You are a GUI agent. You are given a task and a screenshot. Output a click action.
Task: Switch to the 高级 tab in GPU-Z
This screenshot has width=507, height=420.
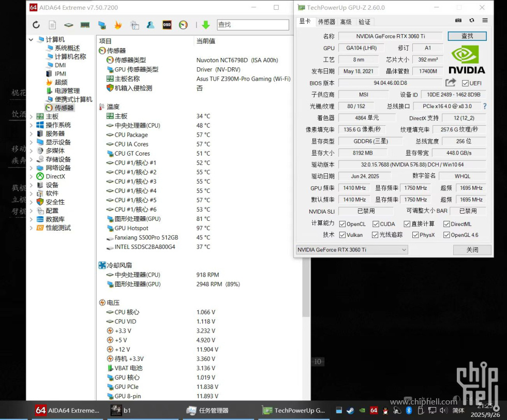(346, 22)
